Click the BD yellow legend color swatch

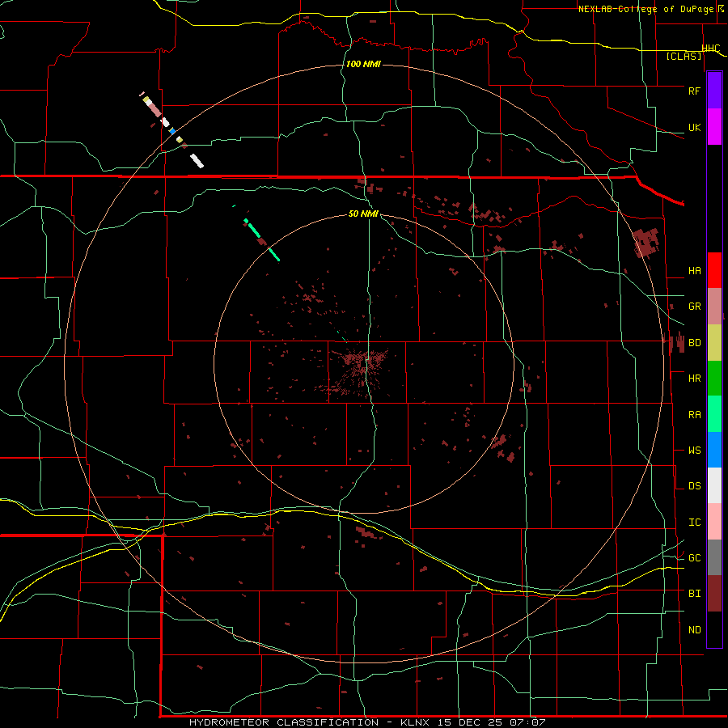[714, 343]
